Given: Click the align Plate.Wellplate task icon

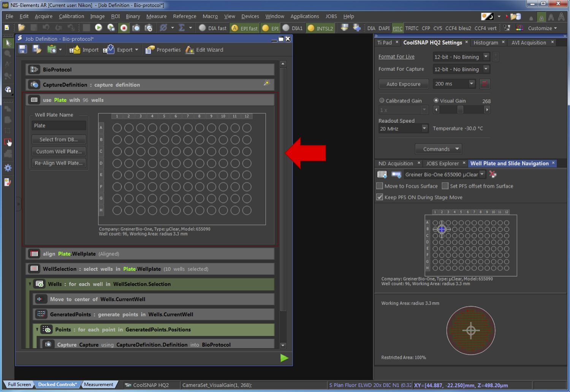Looking at the screenshot, I should tap(34, 254).
